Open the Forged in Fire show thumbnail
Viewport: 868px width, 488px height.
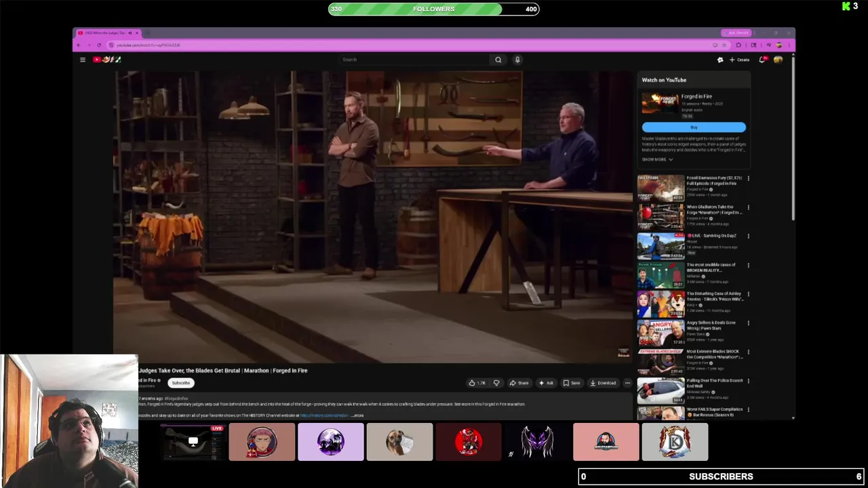(x=660, y=104)
